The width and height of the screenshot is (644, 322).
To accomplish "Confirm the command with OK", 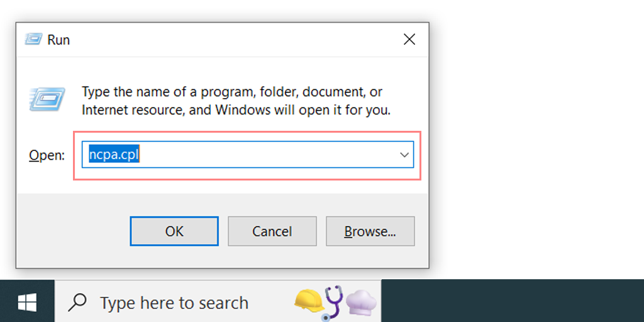I will click(174, 231).
